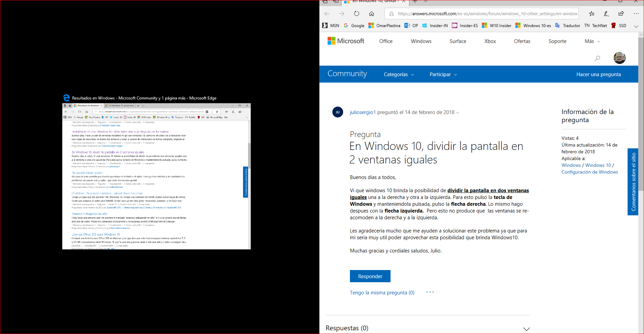Open the OP Outlook favorite
644x334 pixels.
pyautogui.click(x=411, y=26)
